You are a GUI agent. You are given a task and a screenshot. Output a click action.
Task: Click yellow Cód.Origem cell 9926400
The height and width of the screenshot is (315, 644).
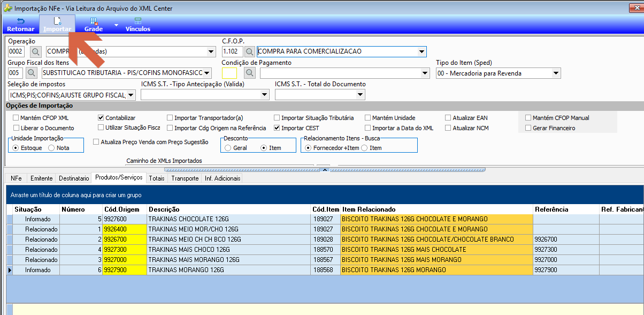[x=124, y=229]
